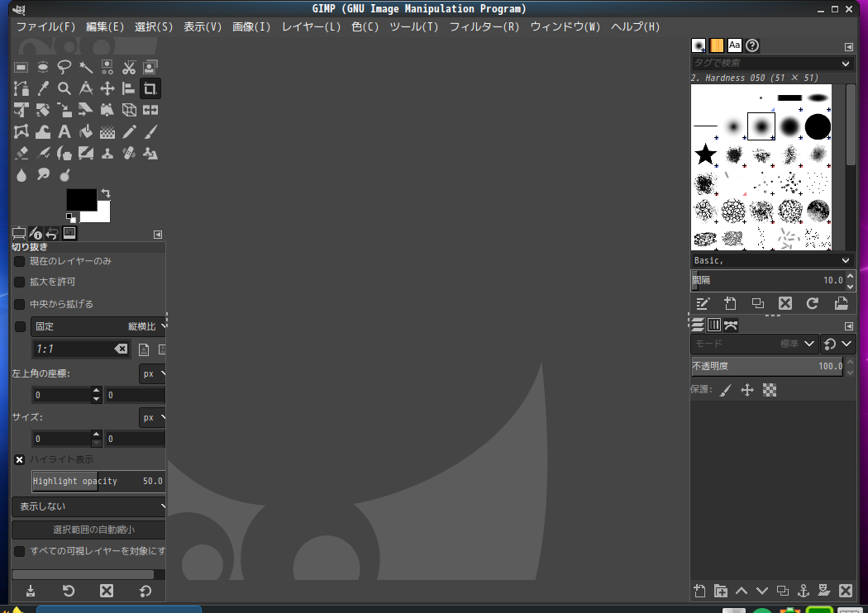Click 選択範囲の自動縮小 button
Screen dimensions: 868x613
tap(88, 530)
